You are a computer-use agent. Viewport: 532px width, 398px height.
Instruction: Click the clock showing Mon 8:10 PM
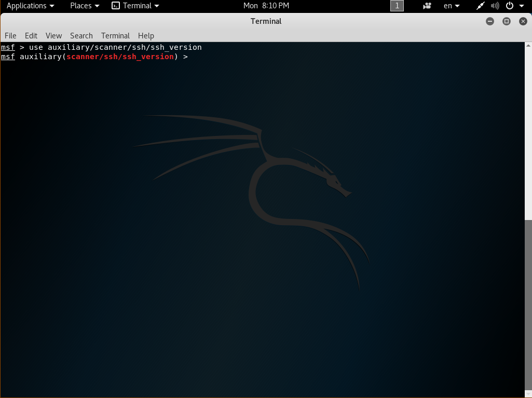point(266,6)
